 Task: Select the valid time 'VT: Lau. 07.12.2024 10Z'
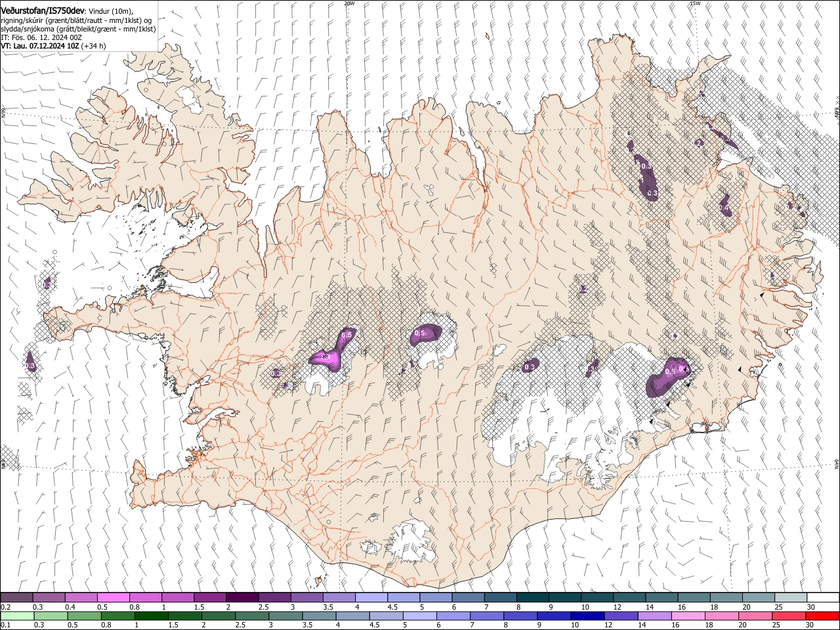point(40,47)
